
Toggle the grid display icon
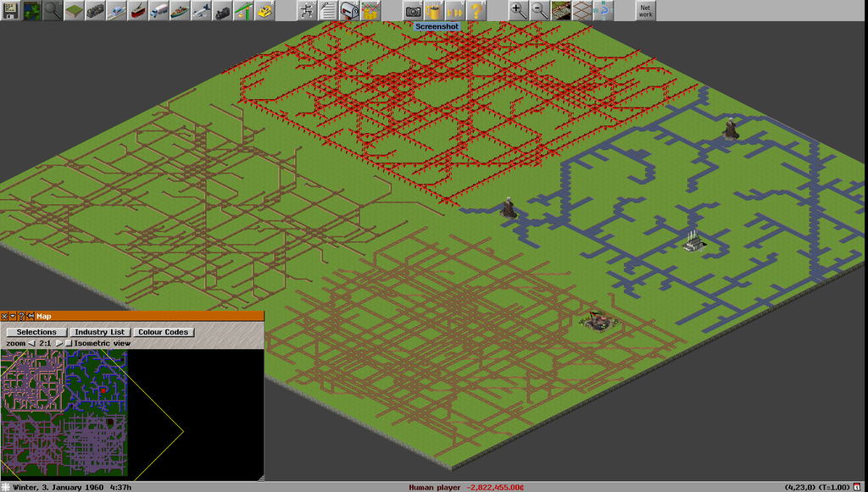pyautogui.click(x=581, y=10)
